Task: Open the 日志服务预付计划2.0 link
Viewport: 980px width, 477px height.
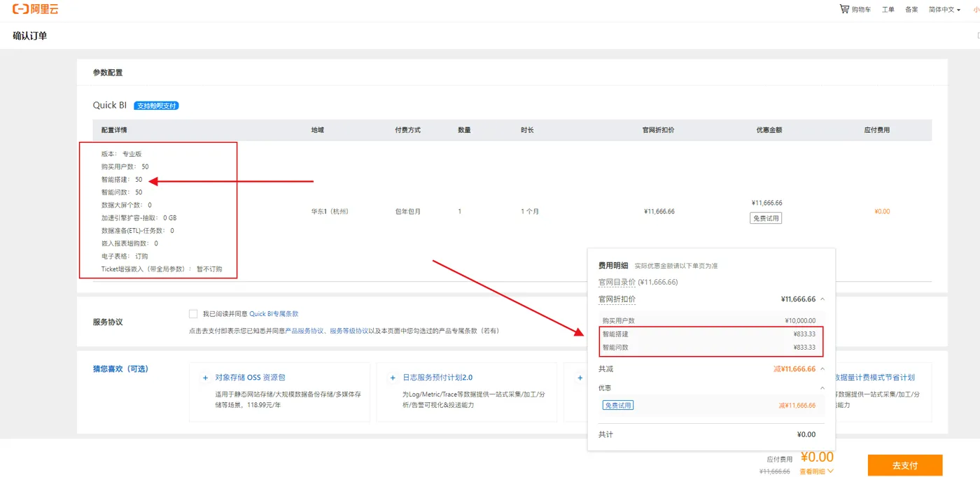Action: point(437,378)
